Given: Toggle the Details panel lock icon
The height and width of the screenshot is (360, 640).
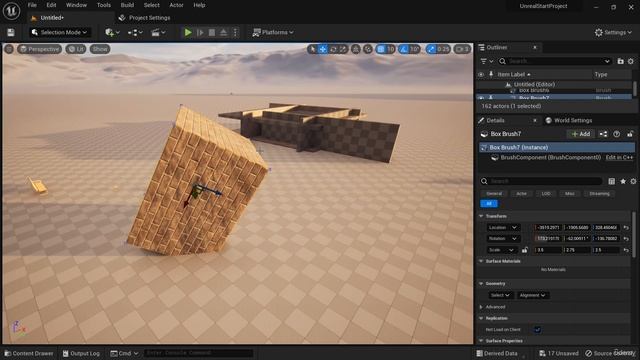Looking at the screenshot, I should click(630, 134).
